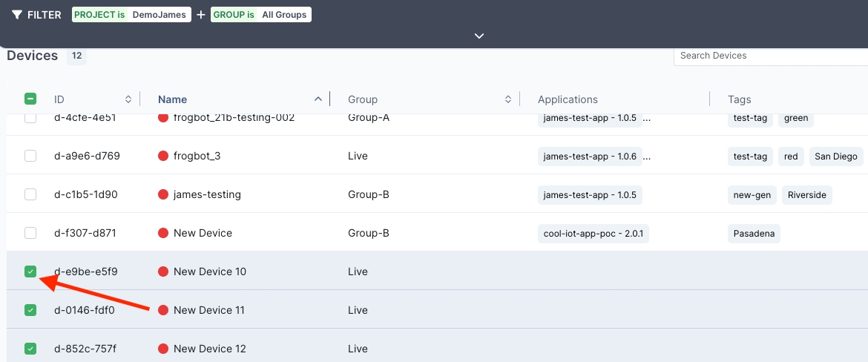Expand the filter panel chevron
The width and height of the screenshot is (868, 362).
click(x=479, y=36)
